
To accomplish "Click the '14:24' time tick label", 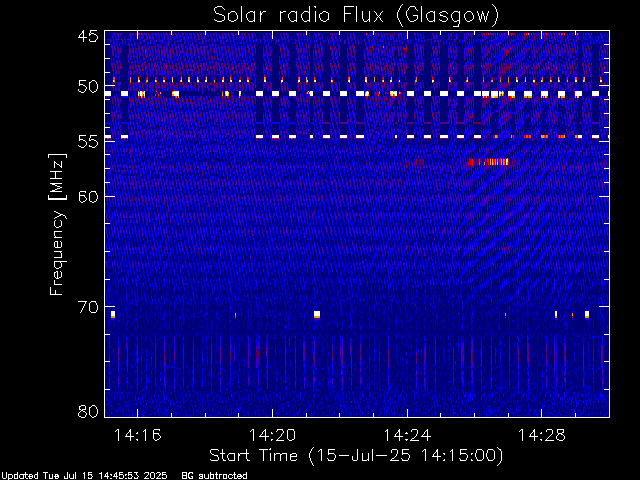I will point(407,435).
